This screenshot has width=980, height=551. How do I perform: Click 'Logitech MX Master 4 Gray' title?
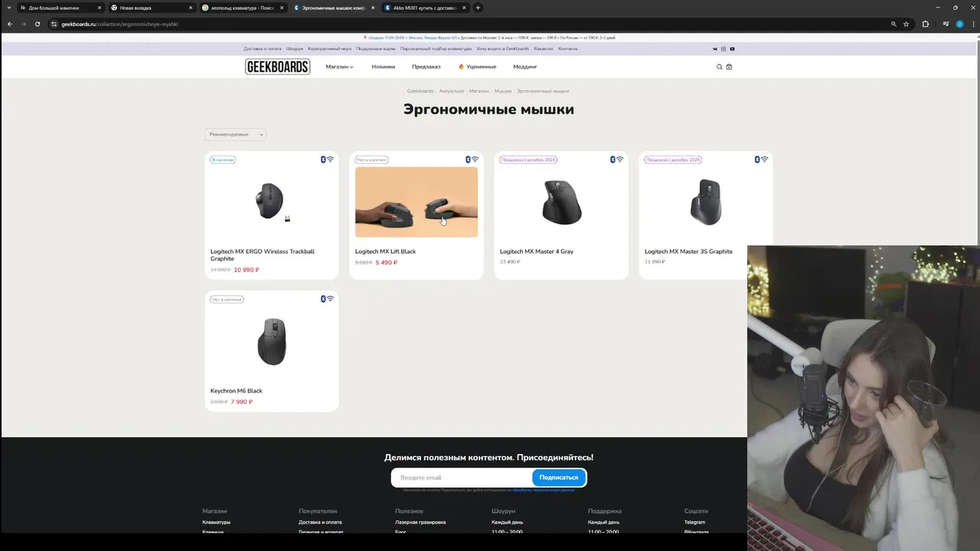click(537, 252)
